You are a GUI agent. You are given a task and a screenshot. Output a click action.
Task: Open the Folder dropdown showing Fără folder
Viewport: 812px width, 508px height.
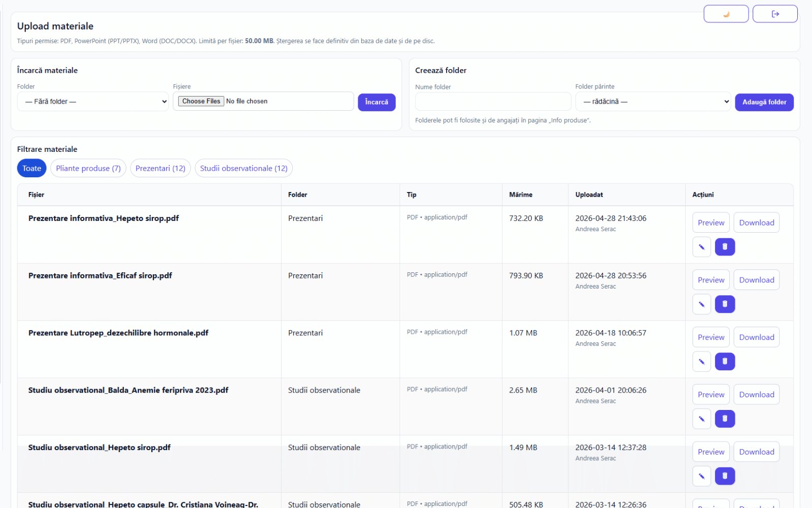point(93,102)
